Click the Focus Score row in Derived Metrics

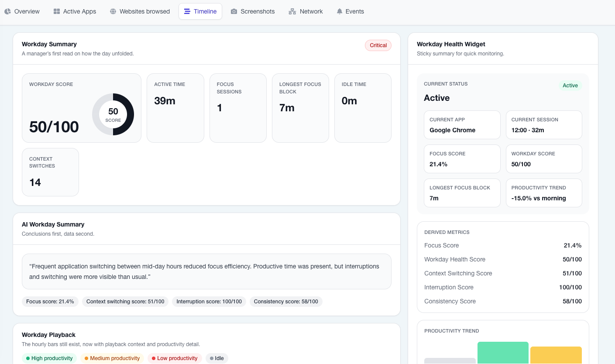(503, 245)
